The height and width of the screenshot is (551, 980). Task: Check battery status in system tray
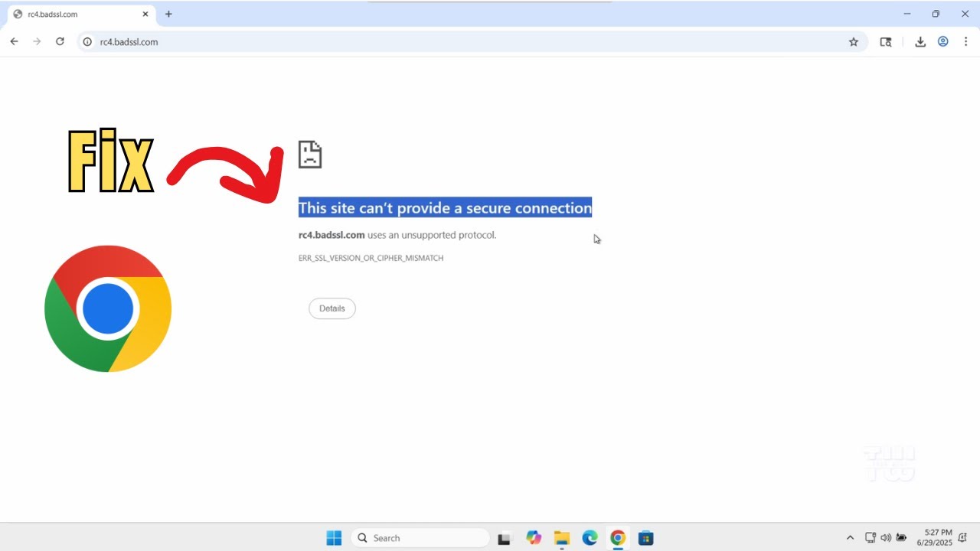[x=902, y=538]
